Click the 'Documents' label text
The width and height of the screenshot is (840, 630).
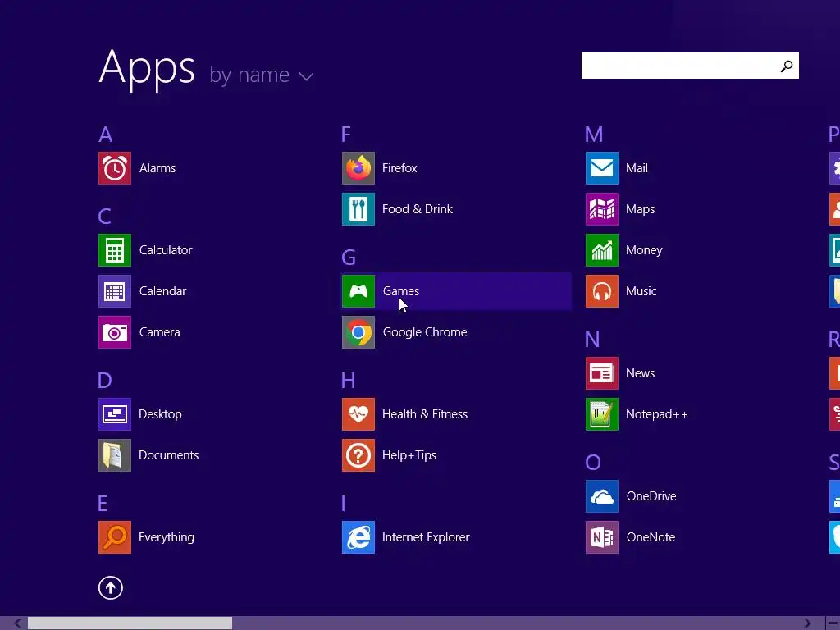point(169,455)
